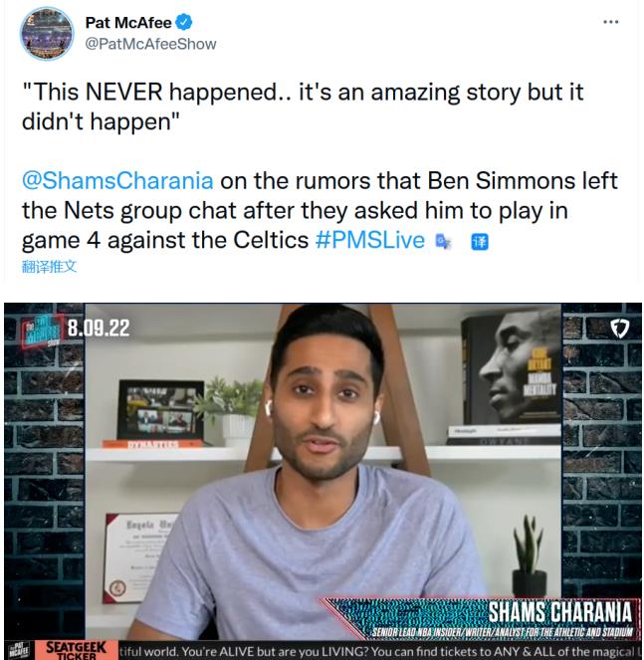Click the Pat McAfee Show logo in video
The width and height of the screenshot is (644, 660).
(42, 330)
